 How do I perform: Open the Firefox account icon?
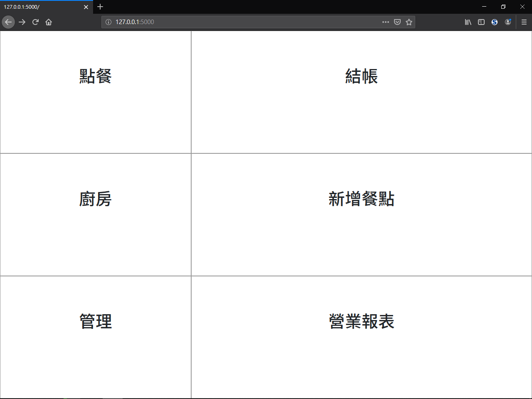(508, 22)
